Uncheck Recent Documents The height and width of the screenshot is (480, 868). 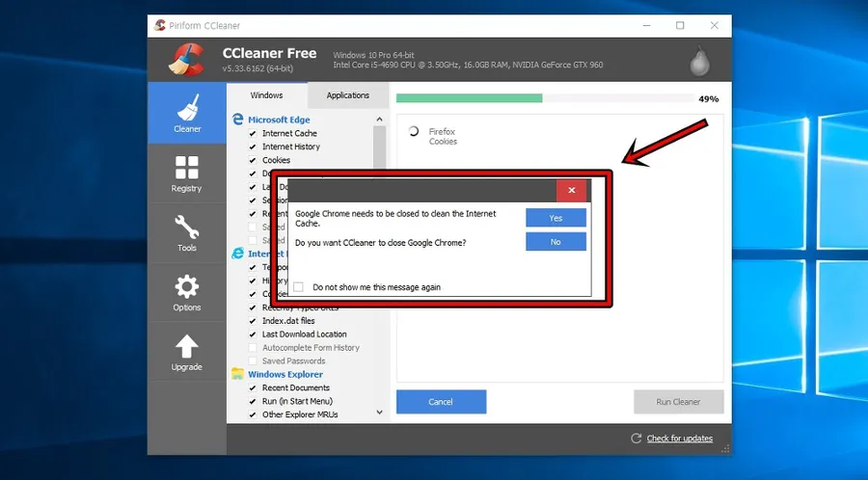point(253,387)
